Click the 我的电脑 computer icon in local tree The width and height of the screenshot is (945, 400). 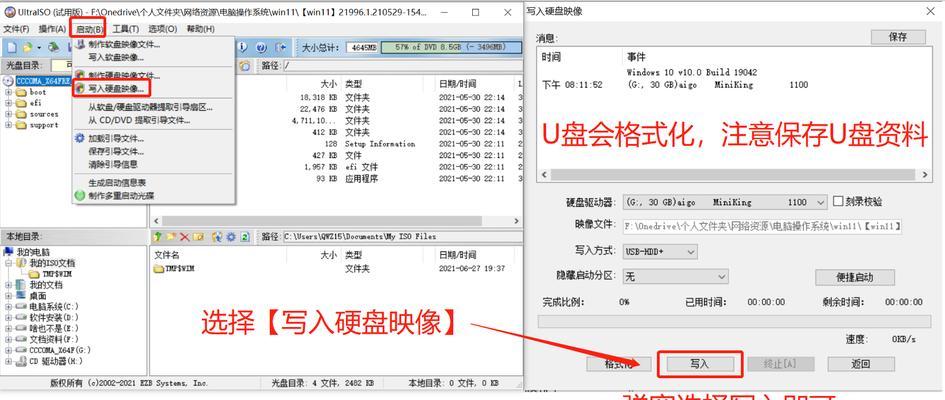(x=9, y=252)
